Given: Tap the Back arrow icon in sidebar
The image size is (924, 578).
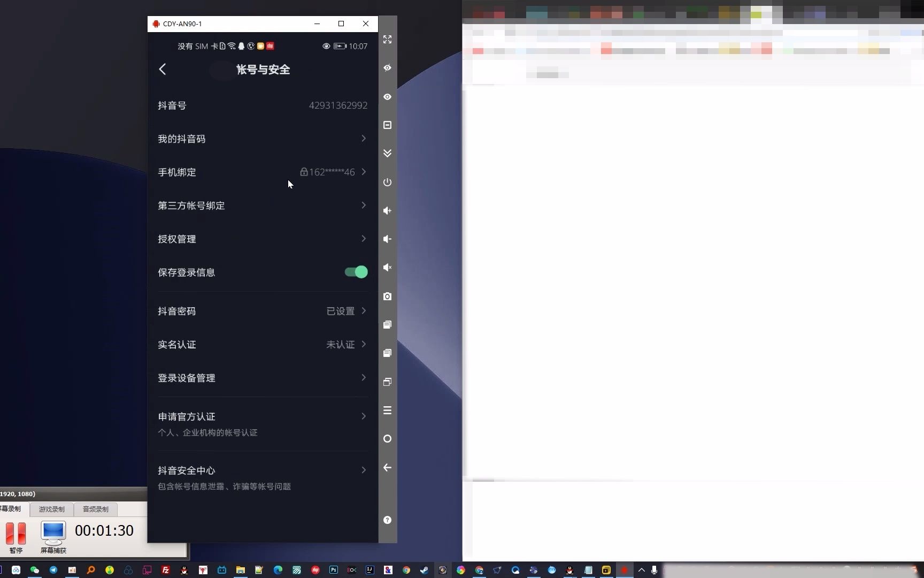Looking at the screenshot, I should click(388, 468).
